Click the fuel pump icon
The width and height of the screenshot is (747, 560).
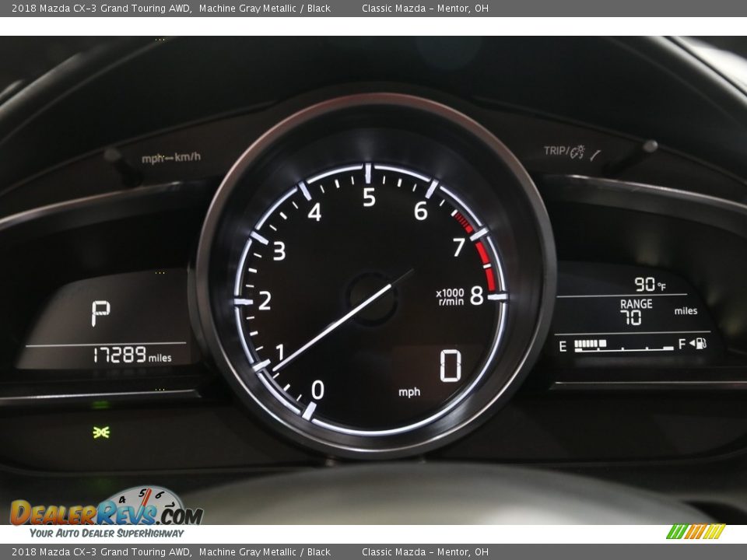(x=700, y=343)
